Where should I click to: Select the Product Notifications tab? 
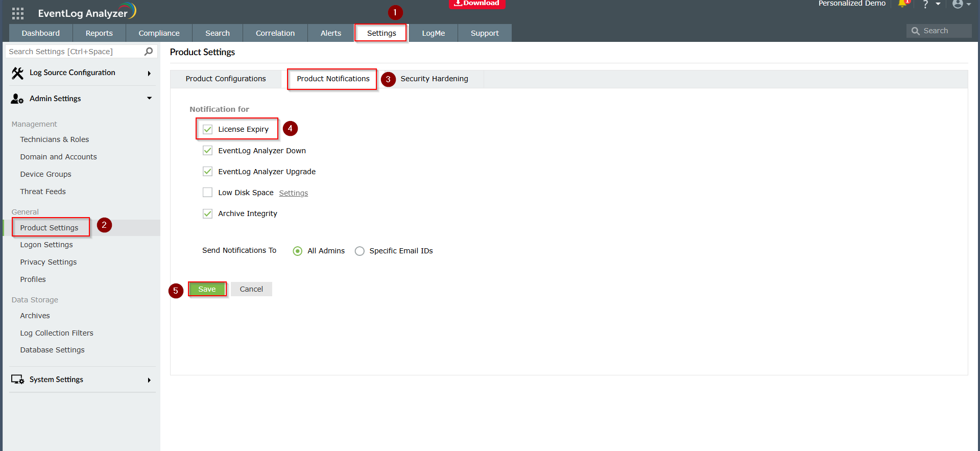(333, 79)
